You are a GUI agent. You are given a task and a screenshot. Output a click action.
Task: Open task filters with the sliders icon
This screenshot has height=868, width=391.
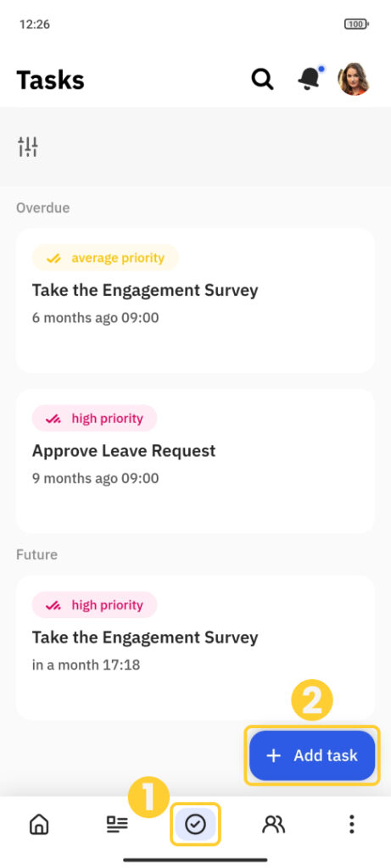click(28, 147)
